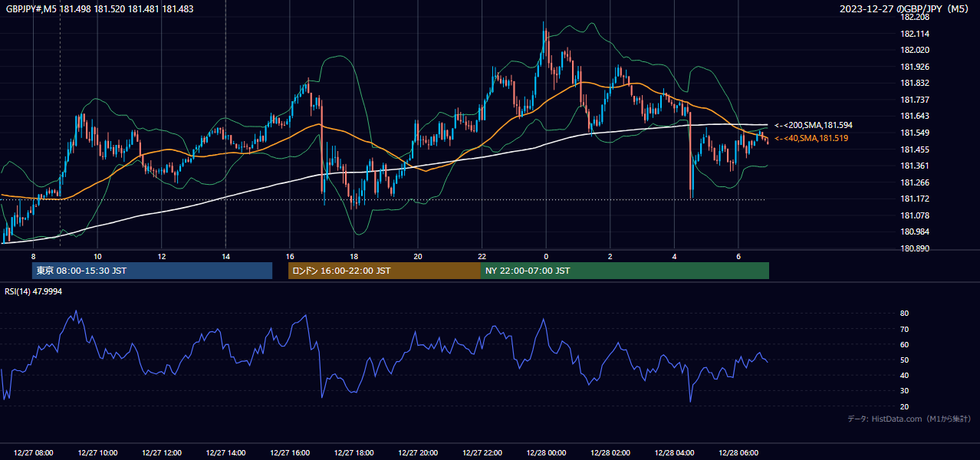Click price axis value 181.737
Screen dimensions: 980x460
pos(914,100)
